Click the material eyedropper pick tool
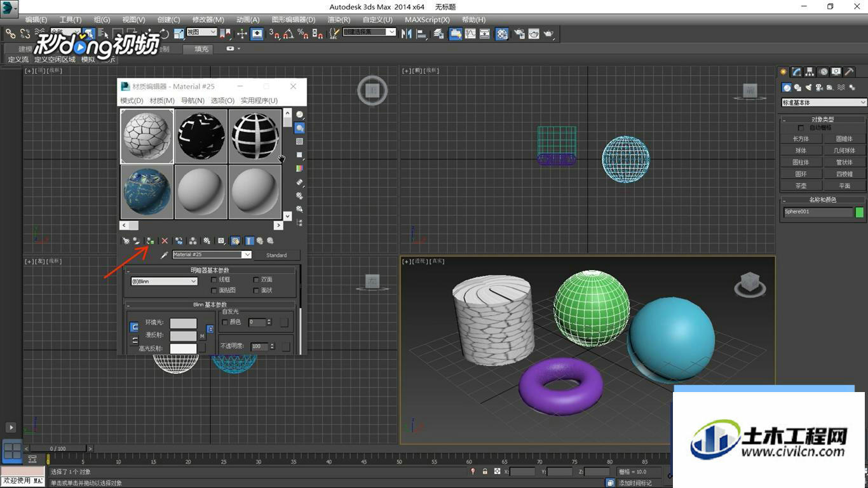Image resolution: width=868 pixels, height=488 pixels. point(163,255)
